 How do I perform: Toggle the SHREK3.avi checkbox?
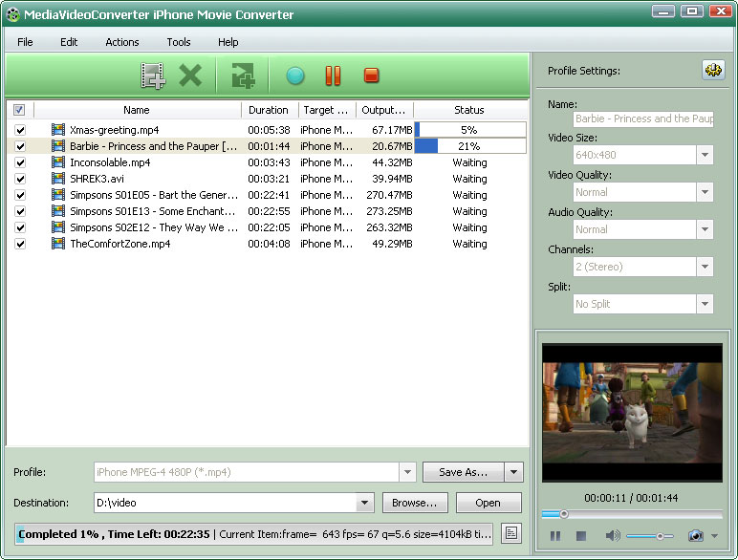[20, 179]
